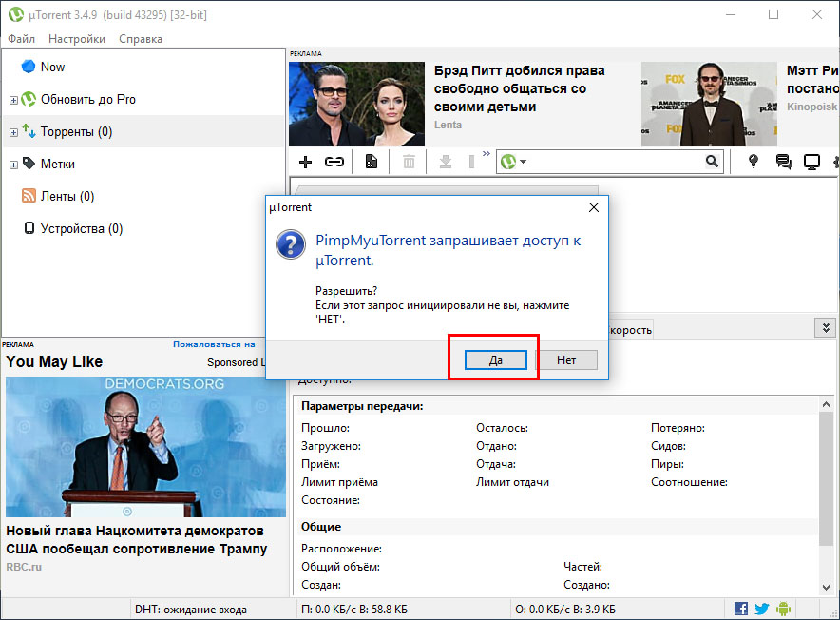Click the Kinopoisk source label
Viewport: 840px width, 620px height.
pos(811,107)
